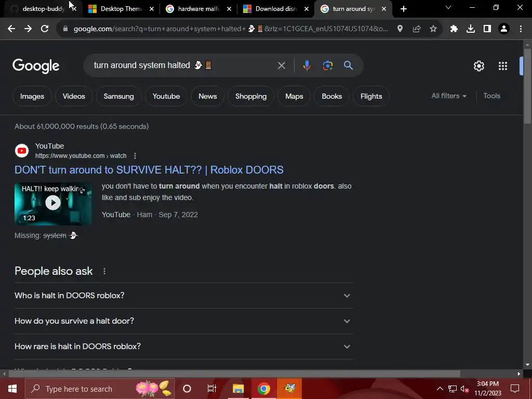Open more options for YouTube result
This screenshot has height=399, width=532.
135,156
